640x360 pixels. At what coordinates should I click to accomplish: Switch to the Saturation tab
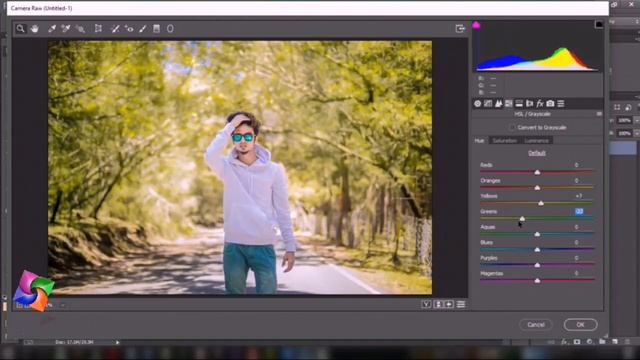pyautogui.click(x=504, y=140)
